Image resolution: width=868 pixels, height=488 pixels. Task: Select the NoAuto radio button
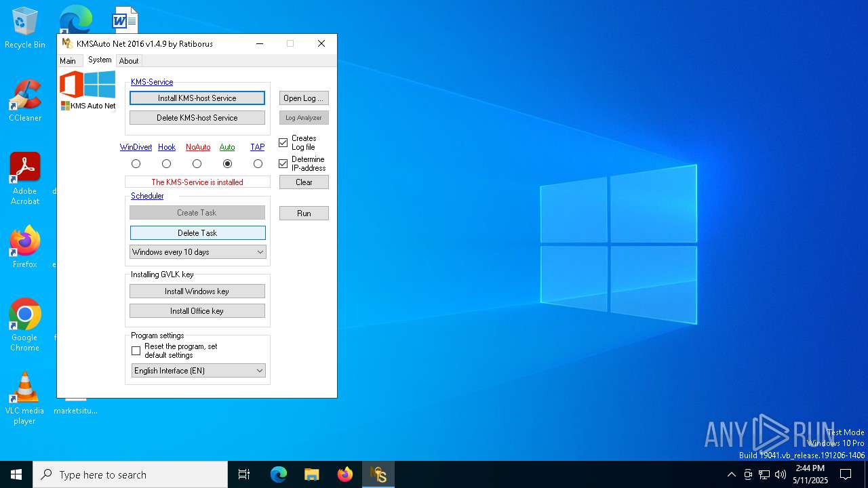pyautogui.click(x=197, y=163)
